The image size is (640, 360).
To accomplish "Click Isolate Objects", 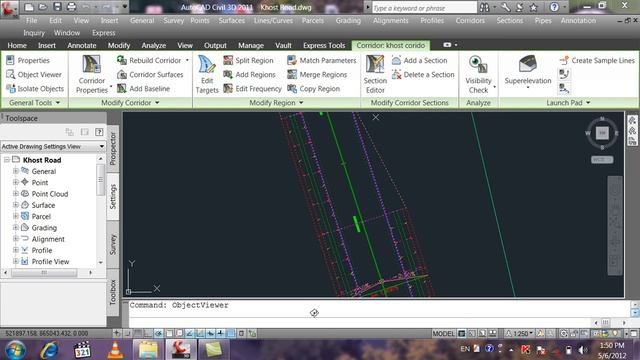I will [x=35, y=89].
